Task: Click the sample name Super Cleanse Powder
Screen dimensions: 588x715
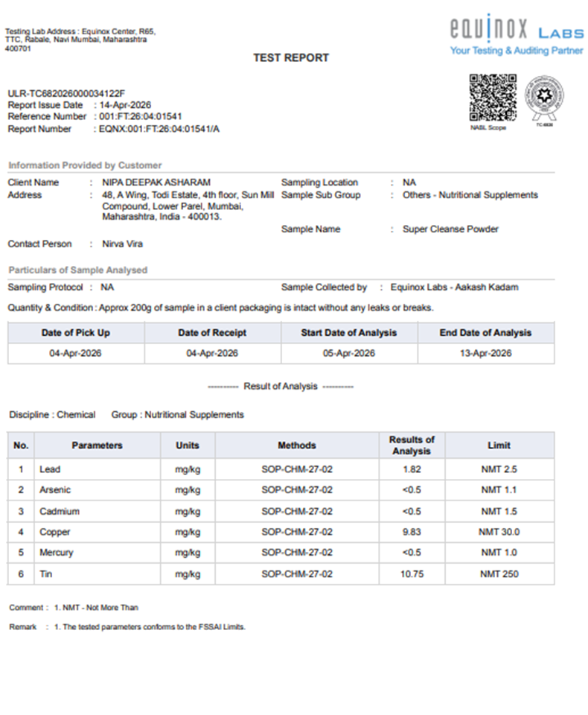Action: (x=450, y=229)
